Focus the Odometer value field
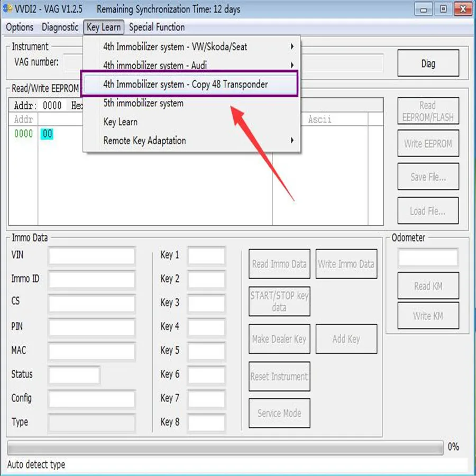The image size is (476, 476). (428, 258)
